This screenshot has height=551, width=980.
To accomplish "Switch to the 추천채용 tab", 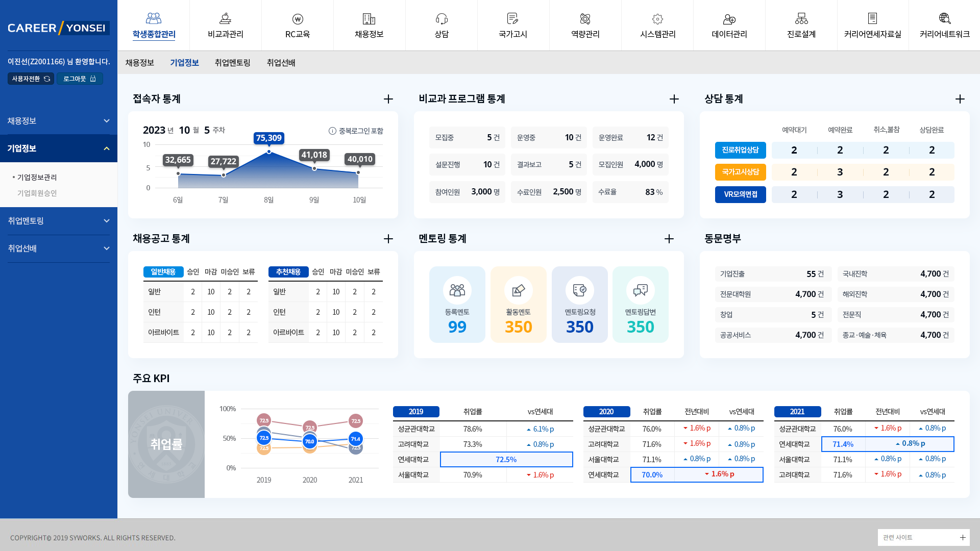I will tap(288, 272).
